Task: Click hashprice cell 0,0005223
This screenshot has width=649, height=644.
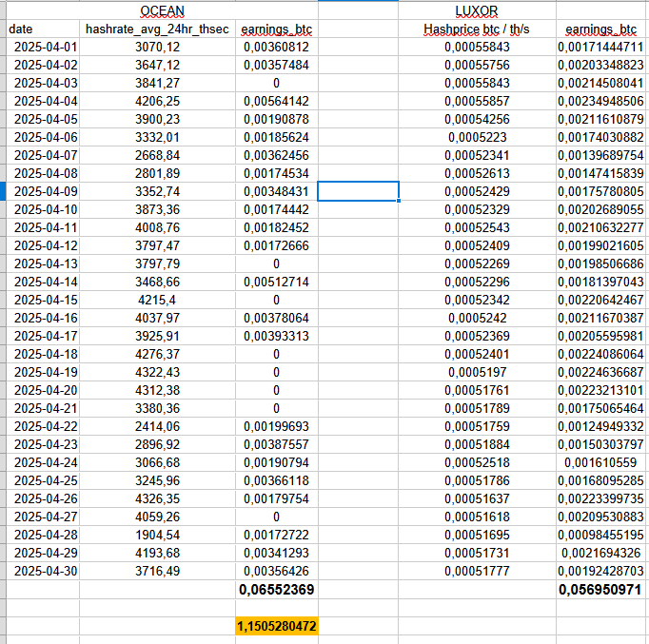Action: coord(477,137)
